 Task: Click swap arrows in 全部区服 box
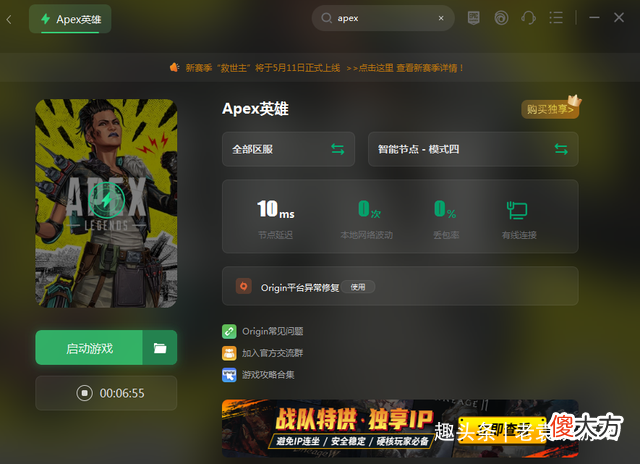tap(338, 149)
